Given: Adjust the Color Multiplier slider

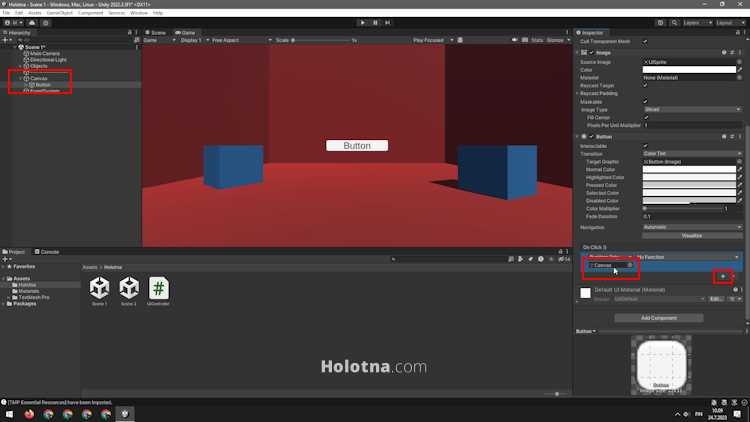Looking at the screenshot, I should (x=683, y=209).
